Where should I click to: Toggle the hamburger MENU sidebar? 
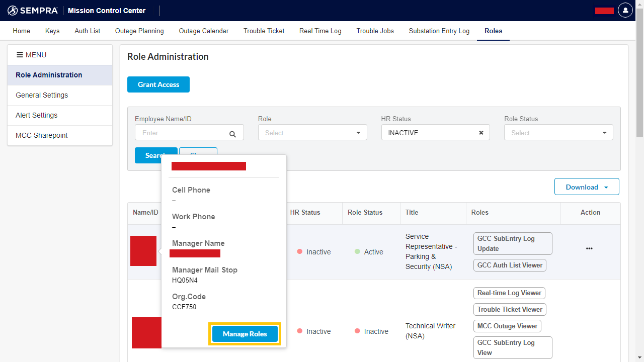tap(31, 55)
